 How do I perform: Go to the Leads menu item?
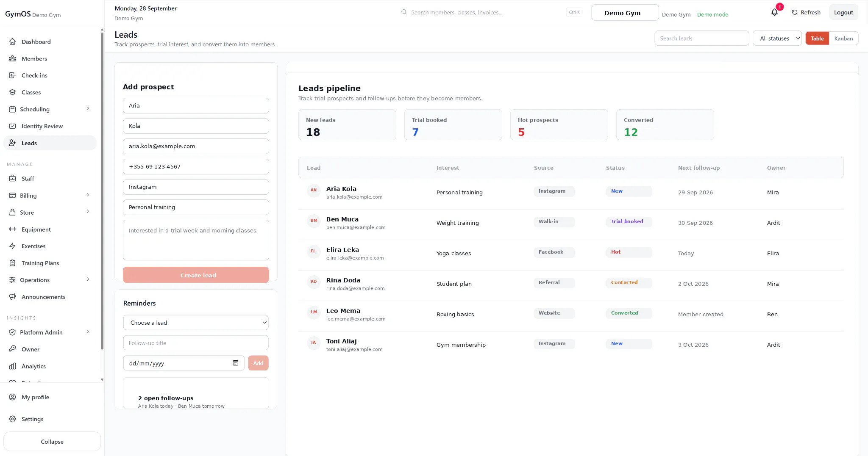pos(50,143)
